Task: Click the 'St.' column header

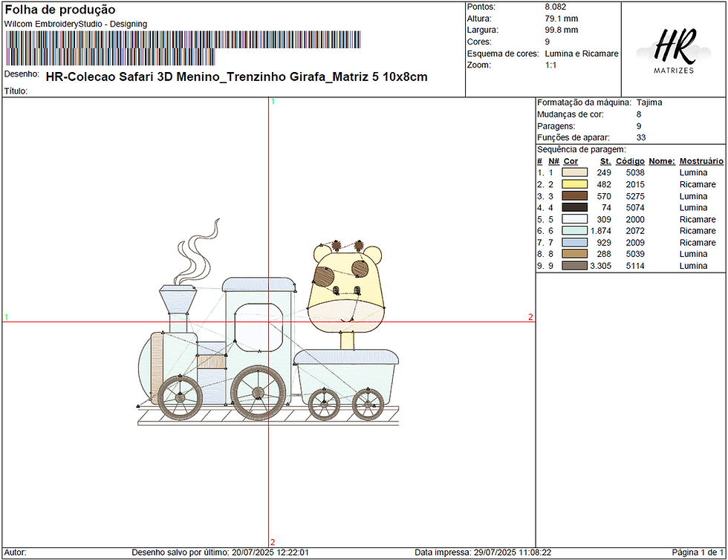Action: point(605,161)
